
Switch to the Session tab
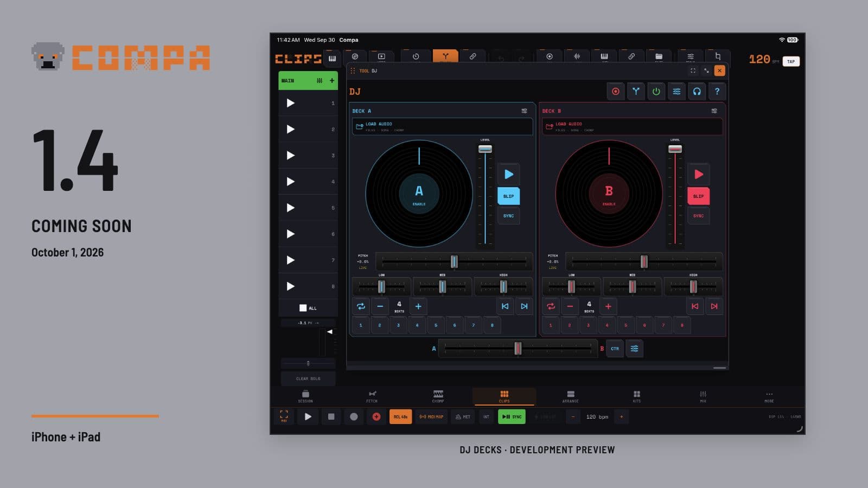[x=305, y=396]
